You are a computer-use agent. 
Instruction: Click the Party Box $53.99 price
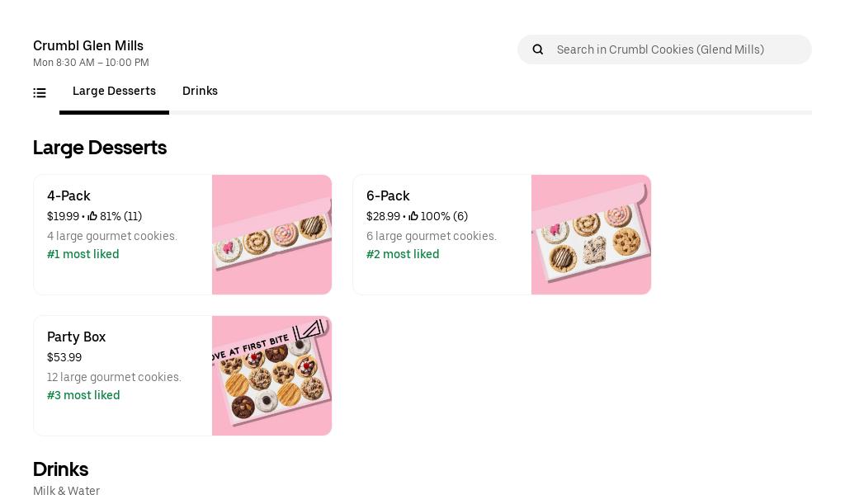tap(64, 358)
